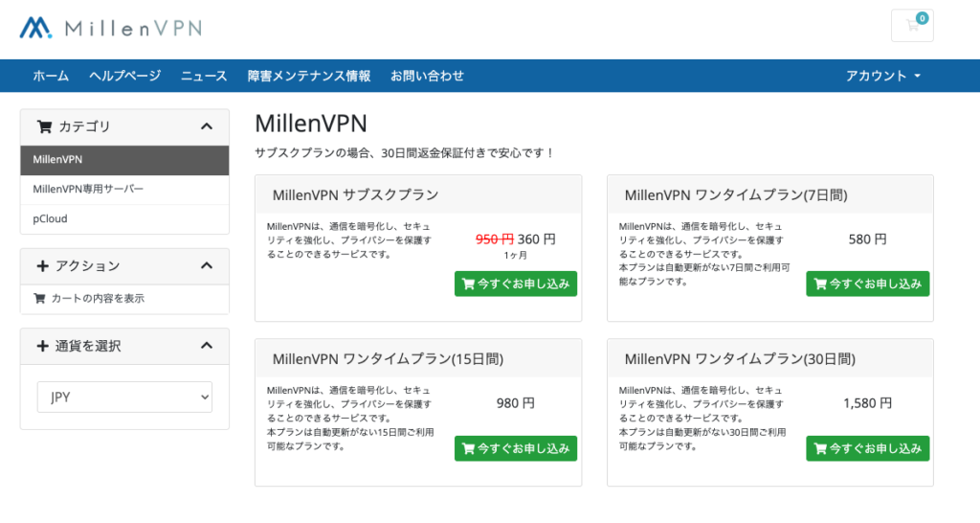Open ヘルプページ in the navigation bar
Viewport: 980px width, 523px height.
tap(125, 76)
